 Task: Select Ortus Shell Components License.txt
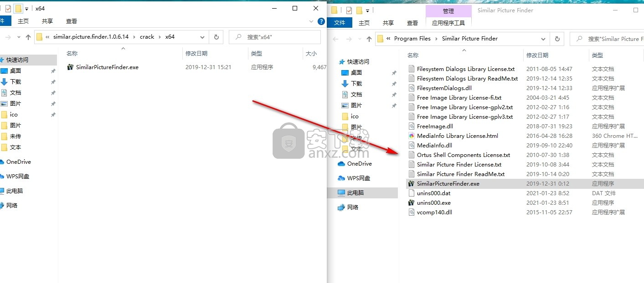(464, 155)
